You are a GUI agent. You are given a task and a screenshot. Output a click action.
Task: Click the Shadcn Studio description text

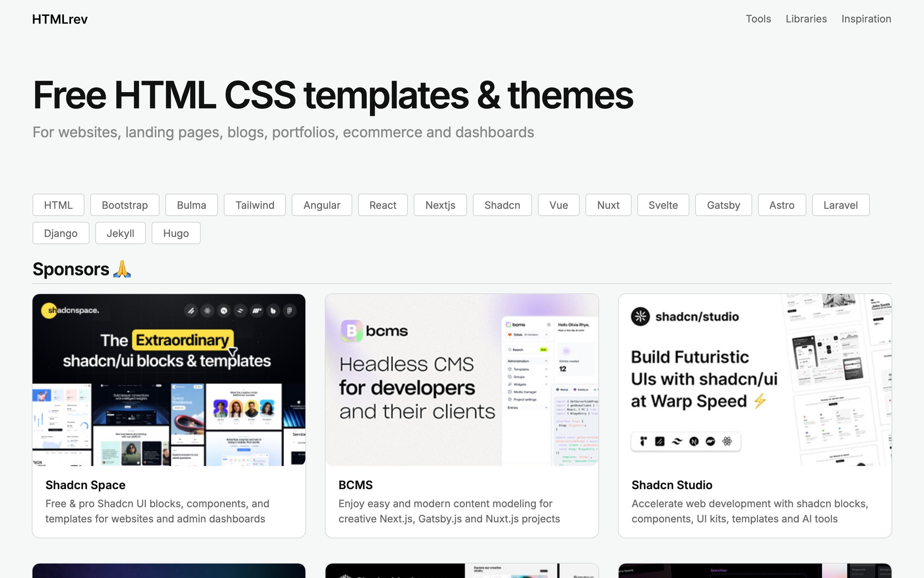coord(750,511)
